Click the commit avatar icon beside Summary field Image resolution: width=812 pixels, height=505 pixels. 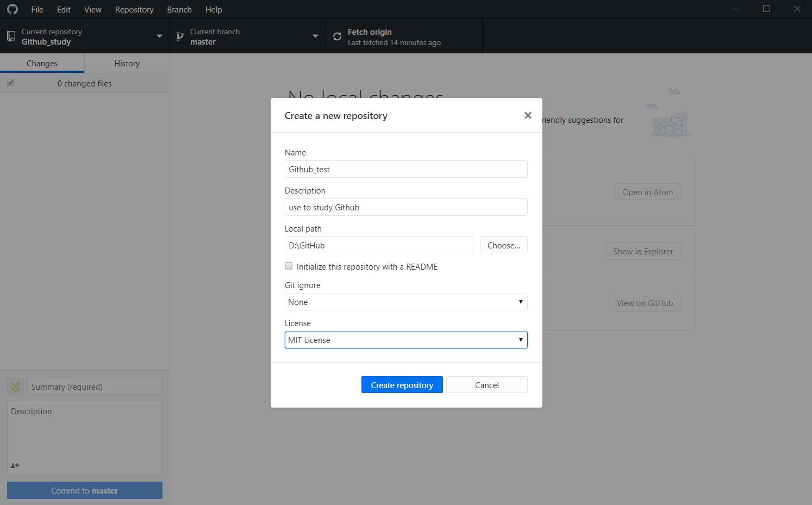(15, 386)
